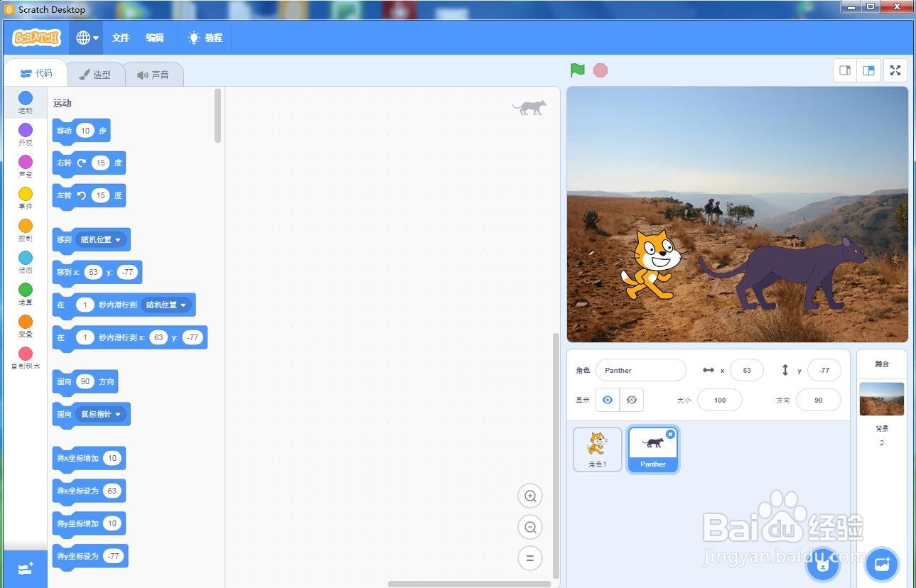Select the 事件 events category
916x588 pixels.
(26, 197)
